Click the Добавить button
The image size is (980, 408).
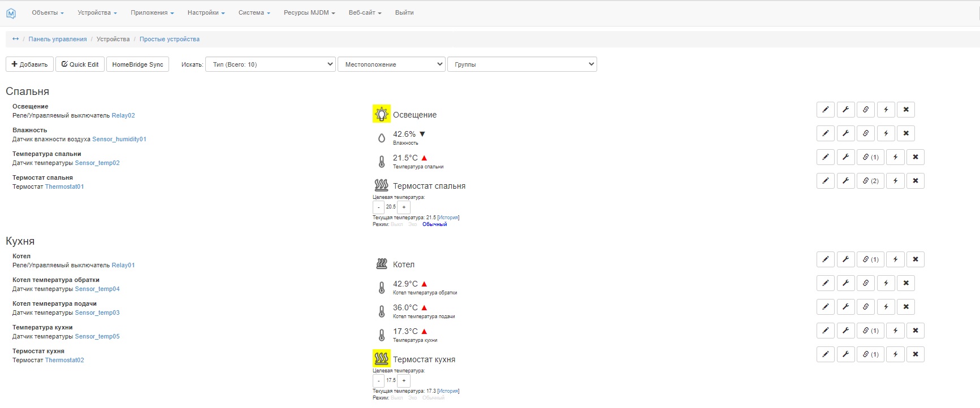click(x=29, y=64)
